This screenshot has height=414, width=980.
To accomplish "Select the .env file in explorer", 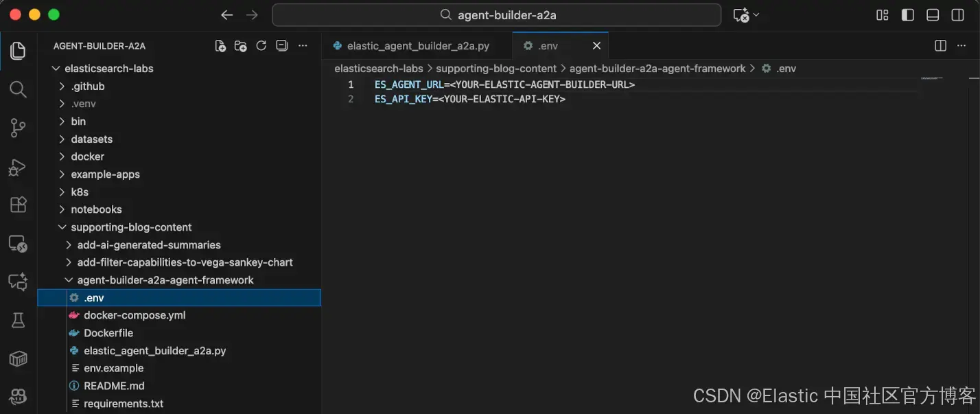I will [x=180, y=298].
